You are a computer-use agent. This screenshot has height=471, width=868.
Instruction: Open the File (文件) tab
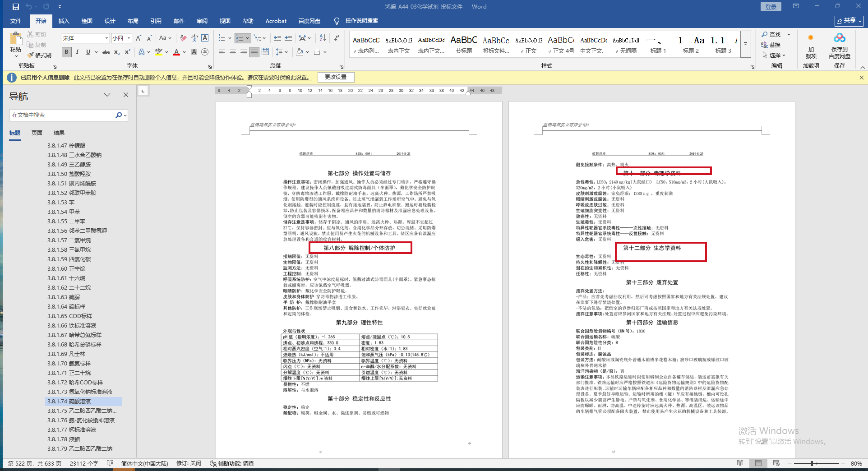(16, 21)
